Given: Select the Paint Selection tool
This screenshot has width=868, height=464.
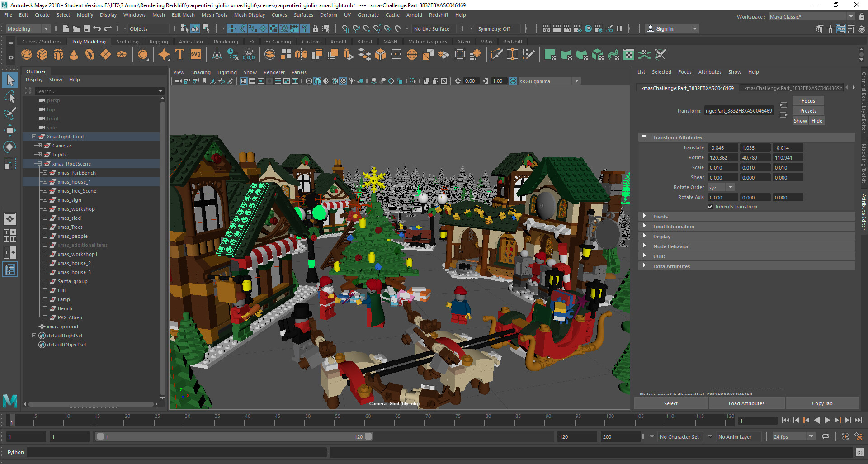Looking at the screenshot, I should [x=9, y=113].
